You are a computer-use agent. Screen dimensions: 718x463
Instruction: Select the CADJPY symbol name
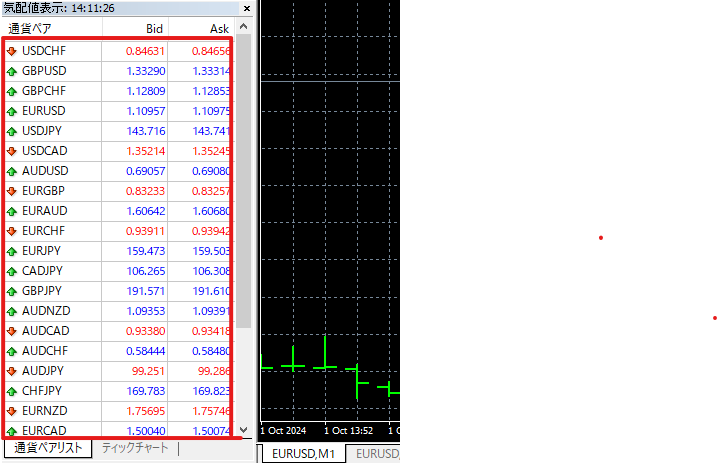pyautogui.click(x=42, y=271)
